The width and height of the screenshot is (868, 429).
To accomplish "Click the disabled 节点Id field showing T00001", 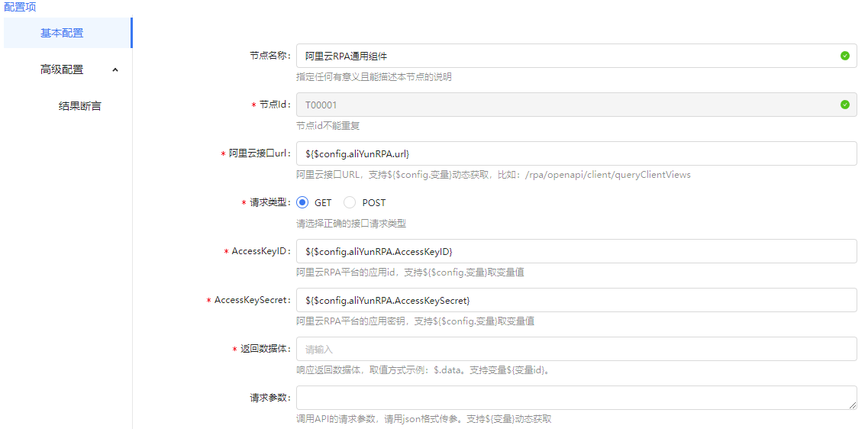I will click(565, 105).
